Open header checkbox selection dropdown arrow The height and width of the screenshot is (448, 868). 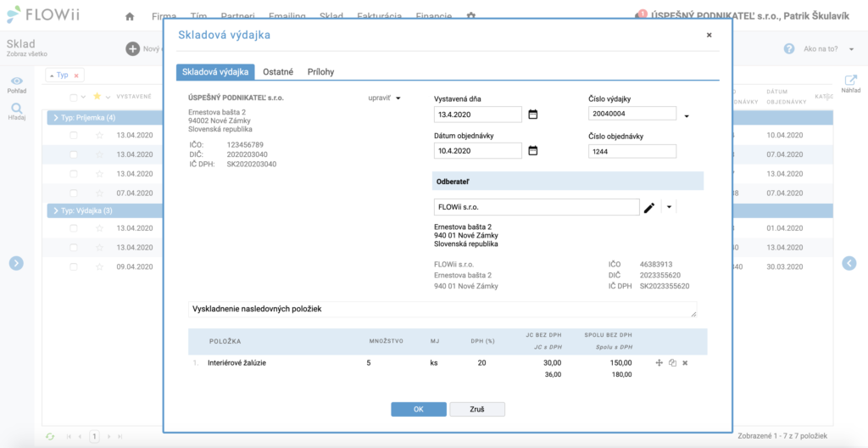[83, 98]
